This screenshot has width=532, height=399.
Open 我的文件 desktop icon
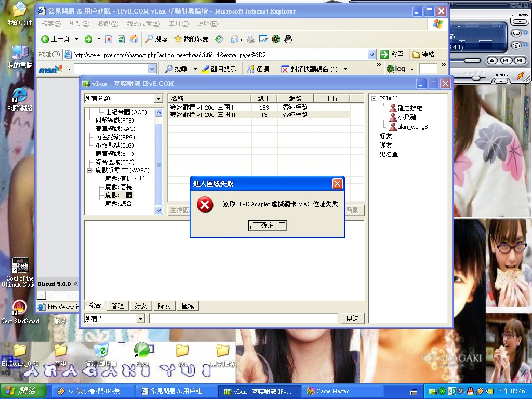[x=20, y=14]
